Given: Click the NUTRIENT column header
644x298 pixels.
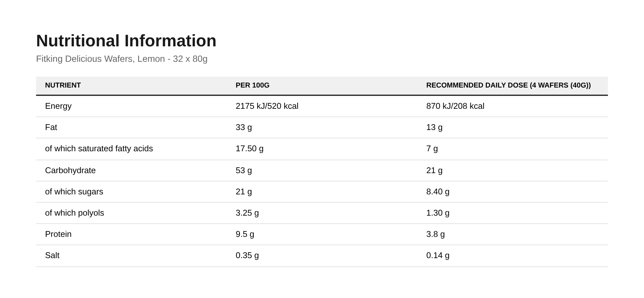Looking at the screenshot, I should point(63,85).
